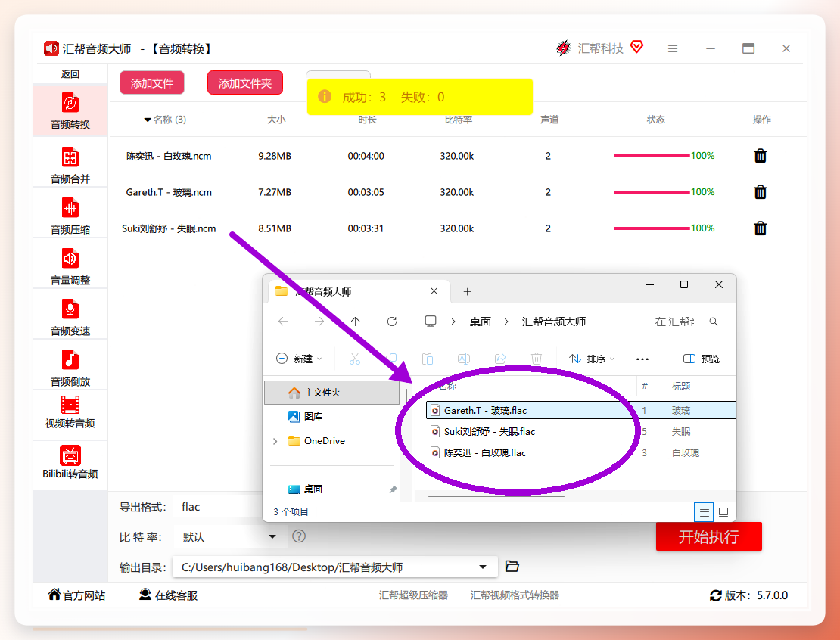Click Delete trash icon in Explorer toolbar
This screenshot has width=840, height=640.
(537, 359)
